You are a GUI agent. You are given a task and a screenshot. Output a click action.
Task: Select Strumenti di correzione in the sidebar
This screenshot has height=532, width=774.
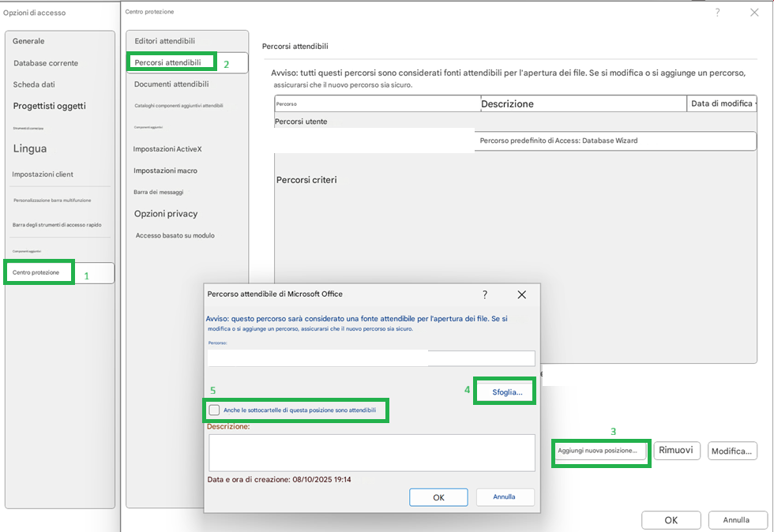coord(28,129)
